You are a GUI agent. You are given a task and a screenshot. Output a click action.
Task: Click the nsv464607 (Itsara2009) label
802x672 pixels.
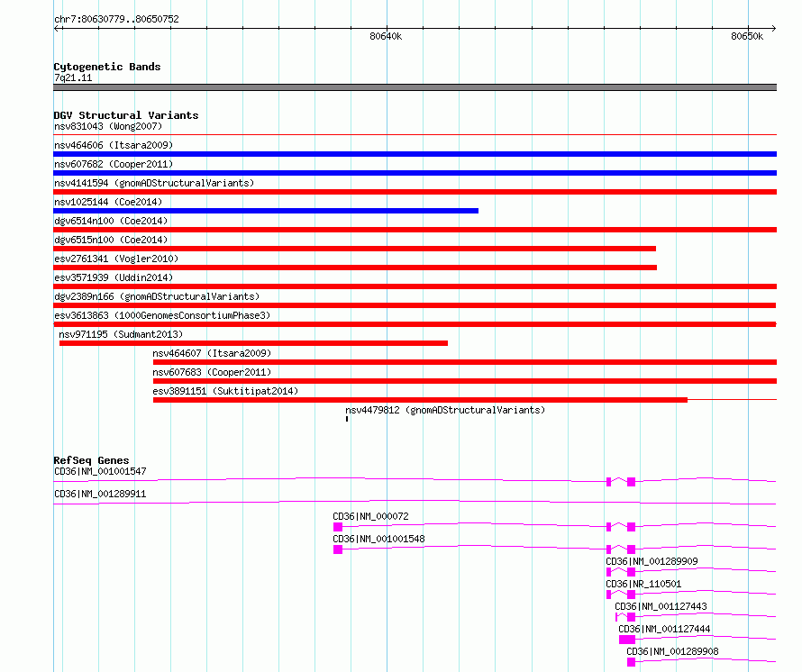[x=212, y=353]
